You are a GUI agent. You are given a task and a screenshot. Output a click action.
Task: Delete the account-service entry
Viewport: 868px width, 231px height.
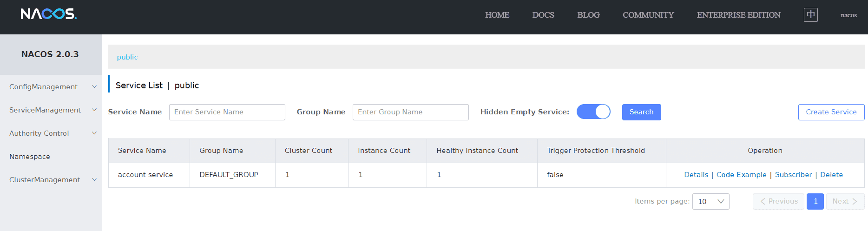coord(831,175)
